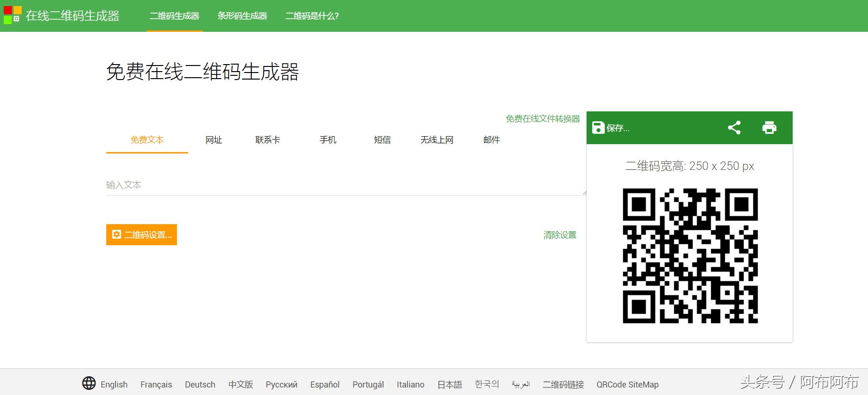
Task: Switch language to Русский
Action: (x=282, y=384)
